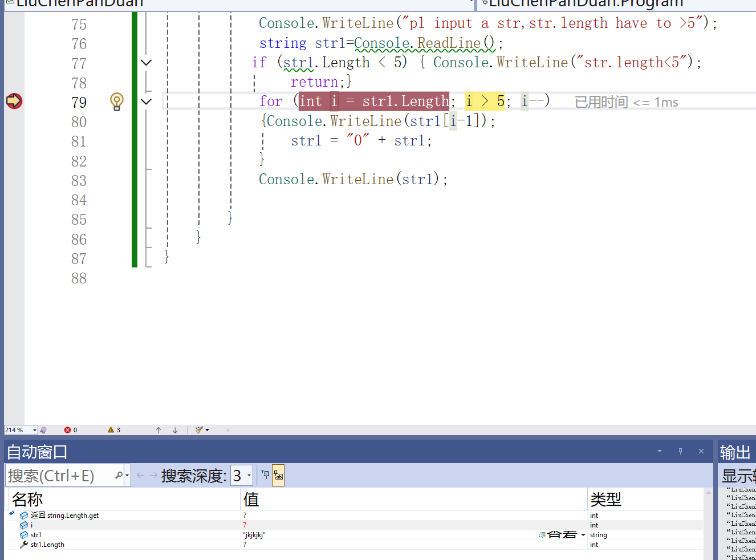Viewport: 756px width, 560px height.
Task: Click the LiuChenPanDuan project navigation dropdown
Action: click(x=239, y=5)
